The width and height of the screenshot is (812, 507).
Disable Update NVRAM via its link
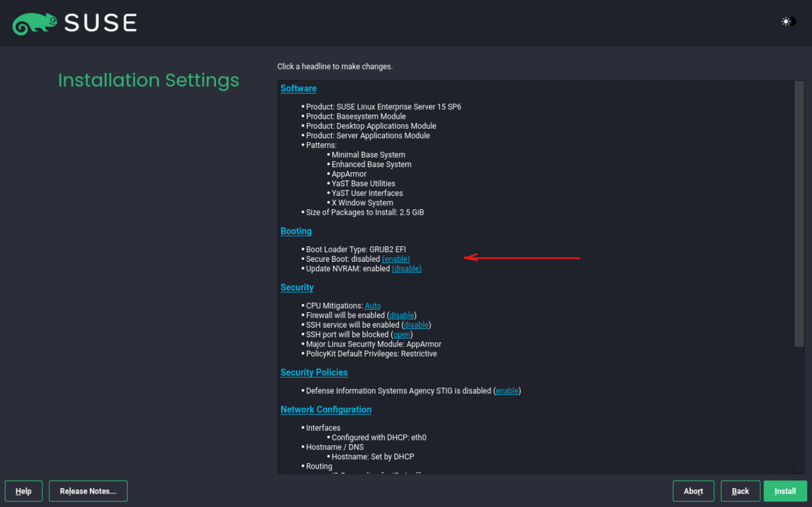click(407, 269)
